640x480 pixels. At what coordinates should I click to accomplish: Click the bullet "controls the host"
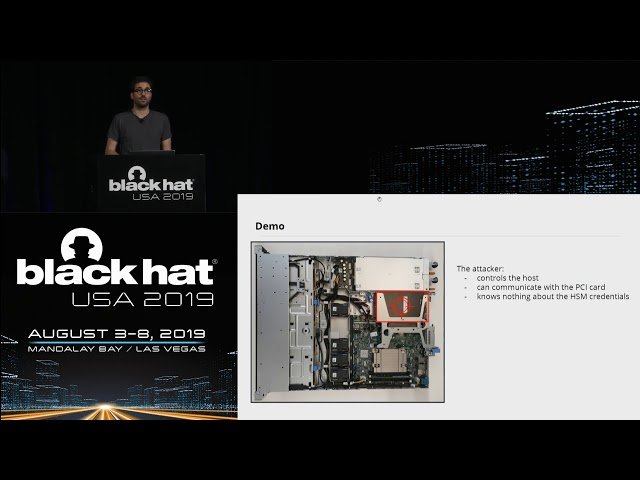[x=507, y=278]
